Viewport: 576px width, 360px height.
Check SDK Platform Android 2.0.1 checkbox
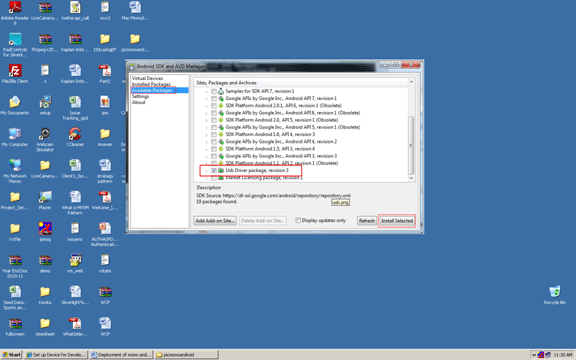coord(213,105)
